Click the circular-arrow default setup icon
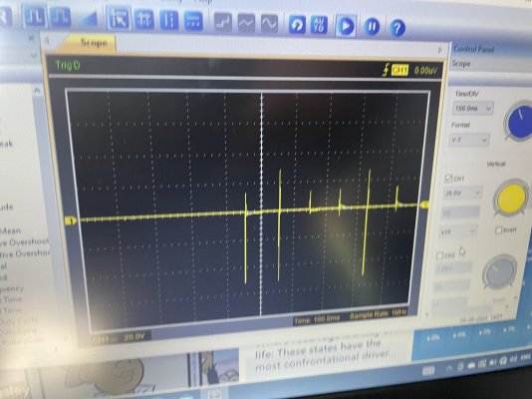This screenshot has height=399, width=532. [297, 25]
